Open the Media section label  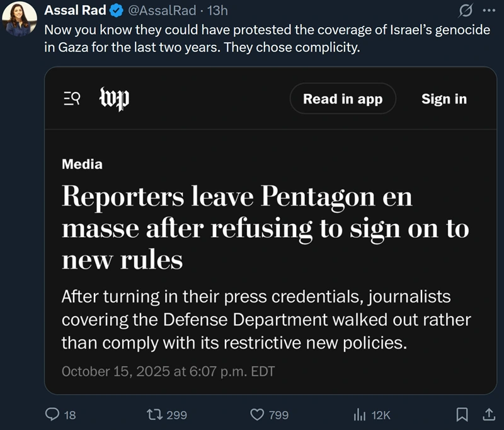coord(82,165)
